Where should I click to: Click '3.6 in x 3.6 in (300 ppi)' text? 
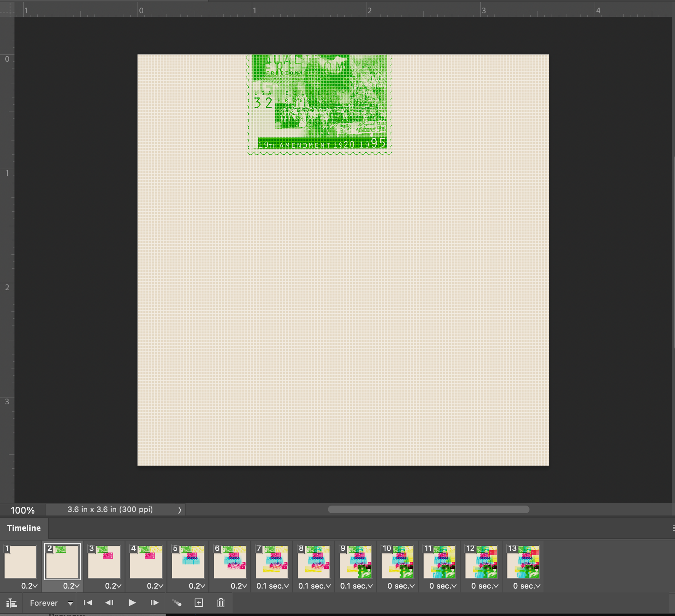[x=110, y=509]
